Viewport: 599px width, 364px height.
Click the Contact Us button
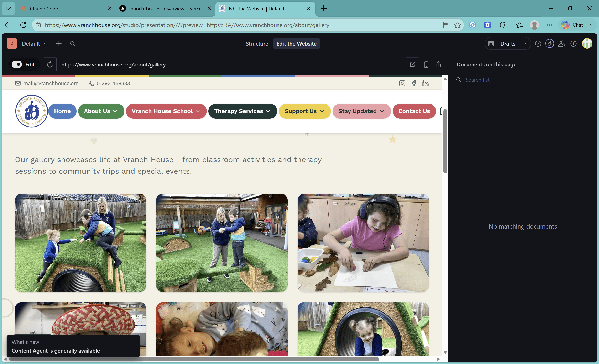[414, 111]
